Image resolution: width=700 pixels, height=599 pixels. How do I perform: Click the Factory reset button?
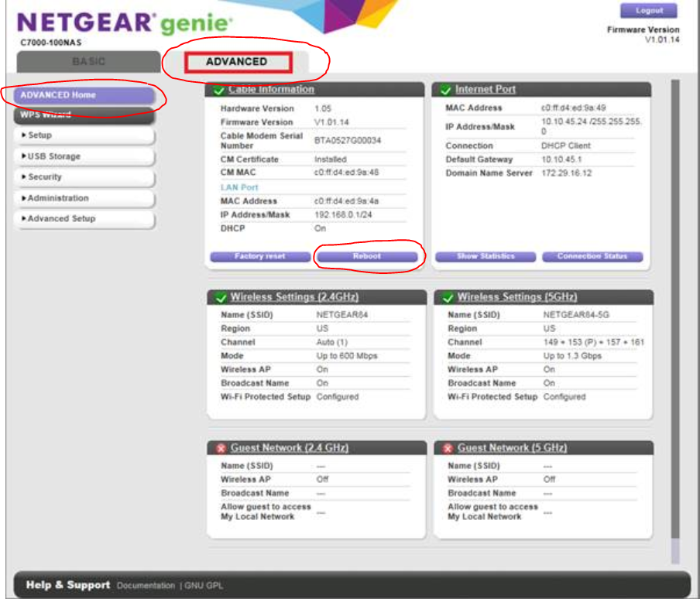click(259, 256)
